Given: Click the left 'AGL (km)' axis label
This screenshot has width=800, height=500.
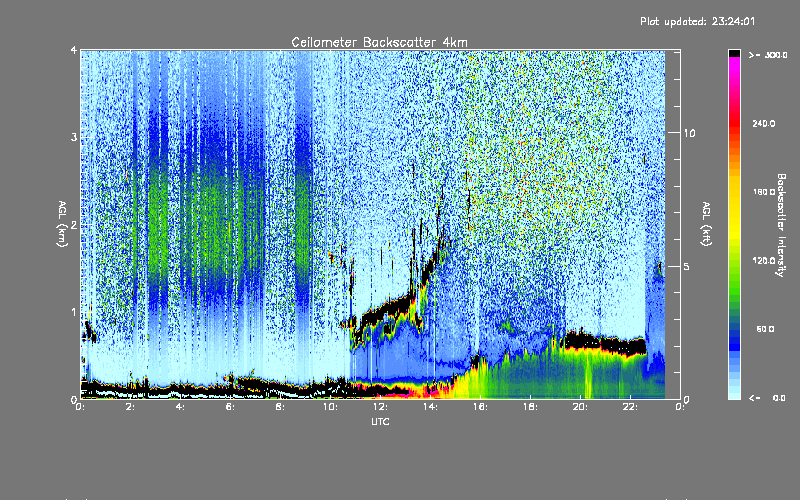Looking at the screenshot, I should tap(62, 223).
